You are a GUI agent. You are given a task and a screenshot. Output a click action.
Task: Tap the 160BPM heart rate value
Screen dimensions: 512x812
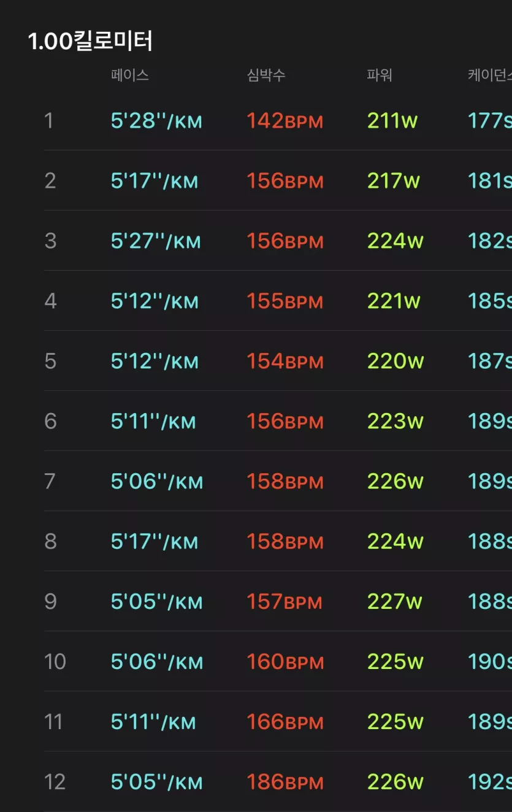285,662
